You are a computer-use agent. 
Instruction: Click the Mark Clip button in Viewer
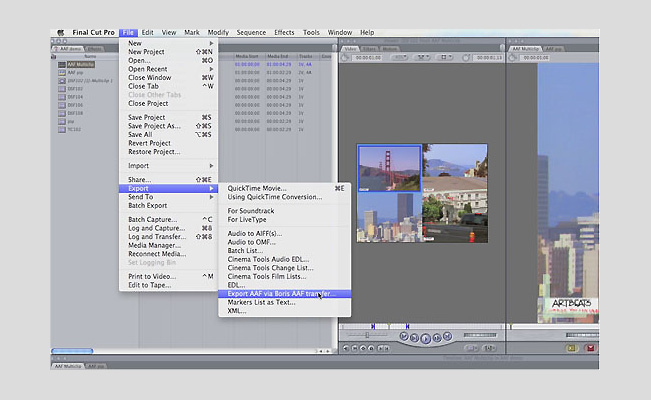click(x=355, y=348)
